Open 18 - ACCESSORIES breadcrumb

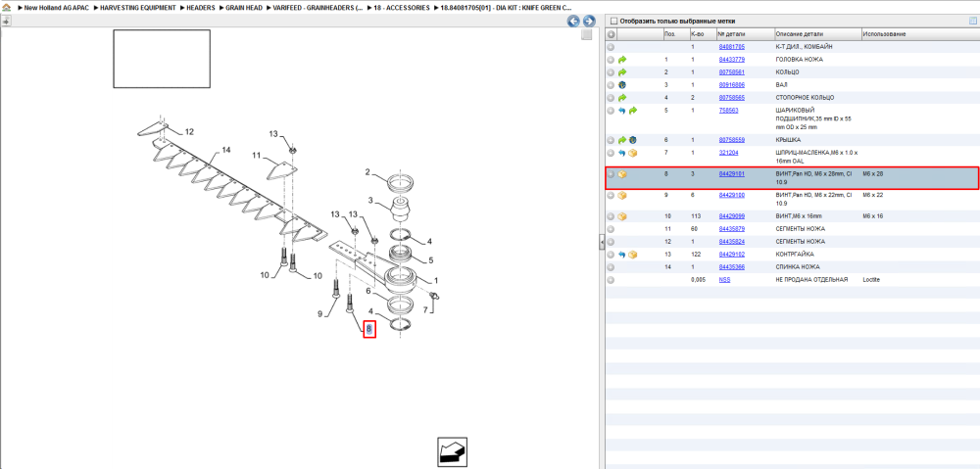tap(401, 8)
